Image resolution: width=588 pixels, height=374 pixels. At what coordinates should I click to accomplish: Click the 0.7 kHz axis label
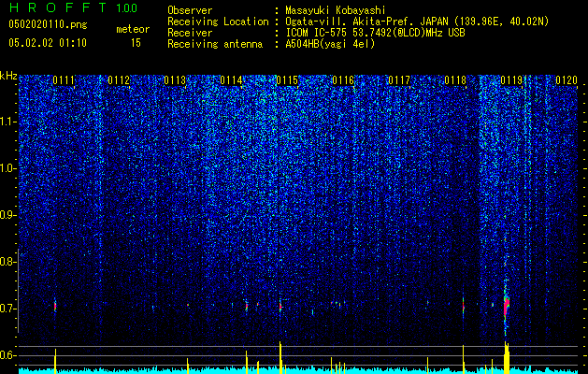[x=8, y=309]
